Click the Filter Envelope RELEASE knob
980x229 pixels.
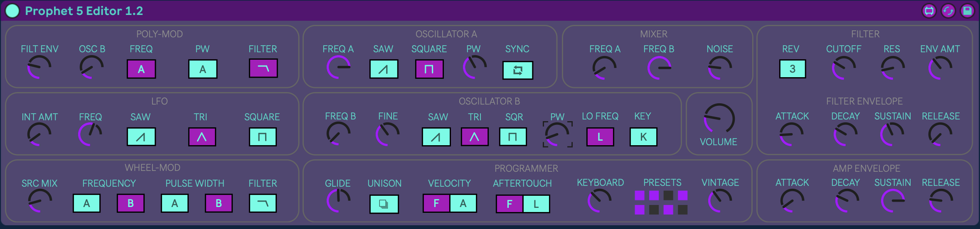(941, 134)
